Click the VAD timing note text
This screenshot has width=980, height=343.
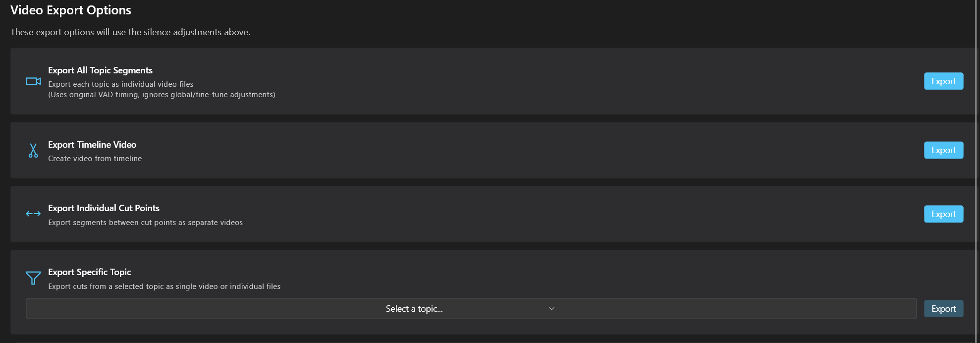162,95
